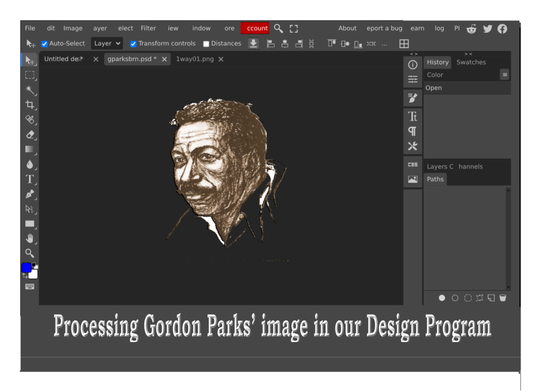Open the History panel menu button
540x392 pixels.
(x=505, y=75)
